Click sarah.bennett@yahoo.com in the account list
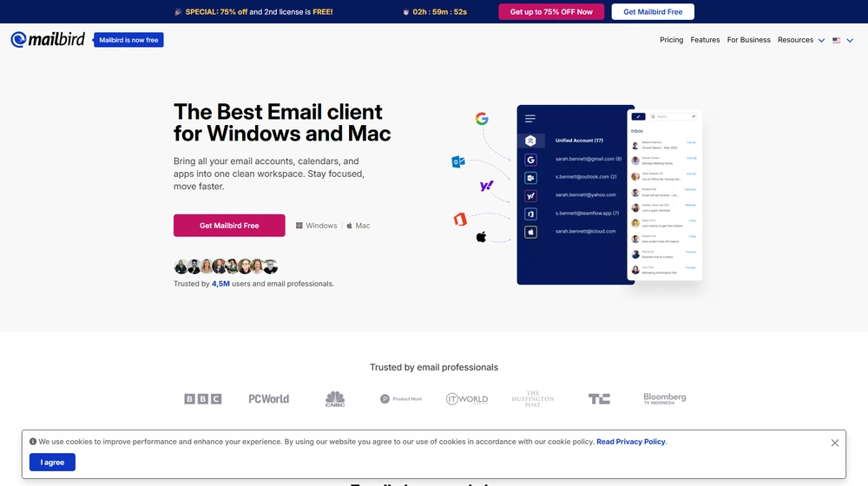Image resolution: width=868 pixels, height=486 pixels. tap(585, 195)
